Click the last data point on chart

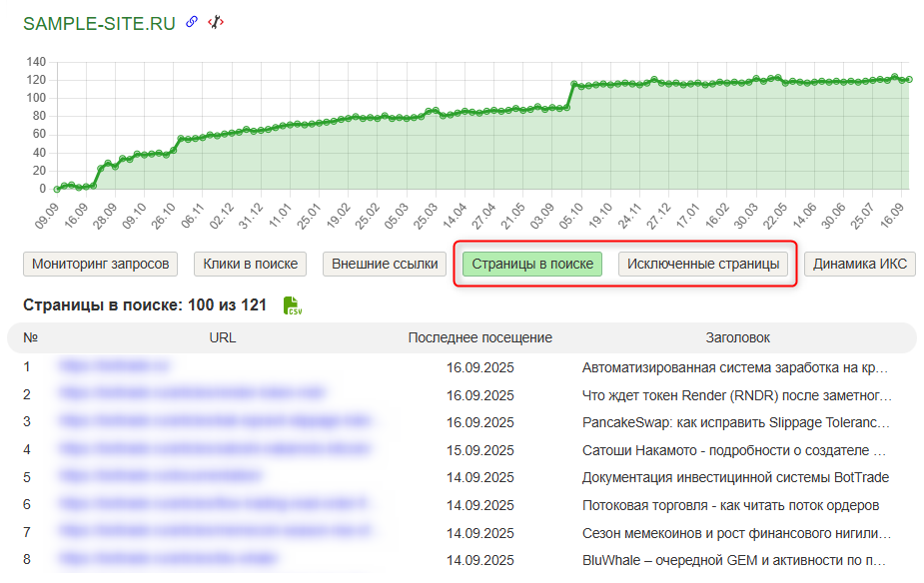tap(908, 79)
